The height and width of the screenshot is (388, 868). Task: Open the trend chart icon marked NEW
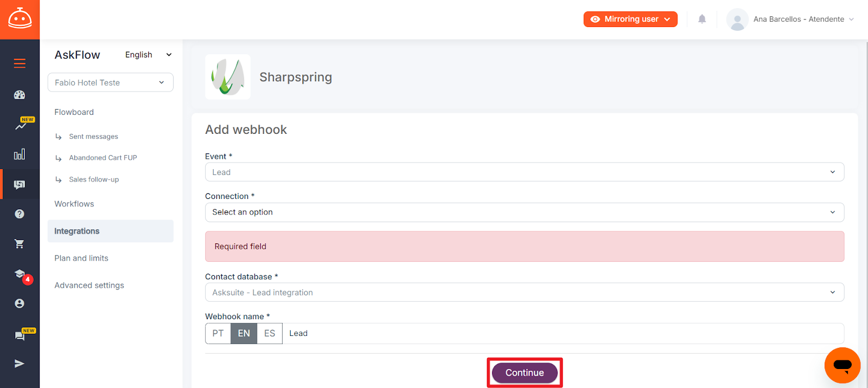point(21,126)
